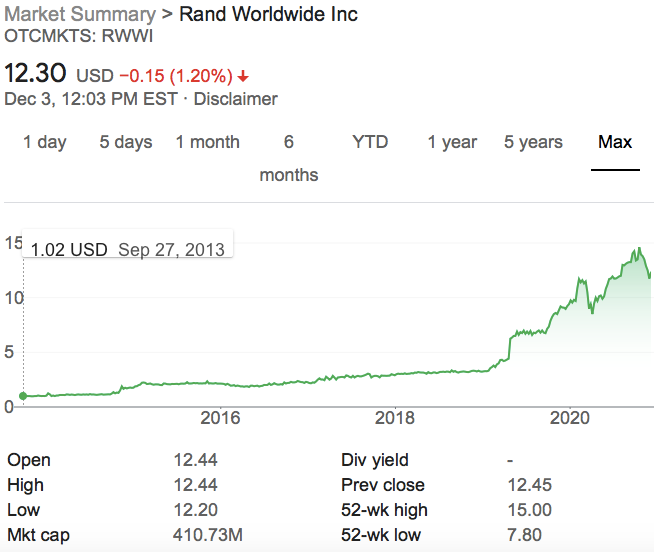This screenshot has height=552, width=654.
Task: Click the 52-wk high label
Action: coord(384,510)
